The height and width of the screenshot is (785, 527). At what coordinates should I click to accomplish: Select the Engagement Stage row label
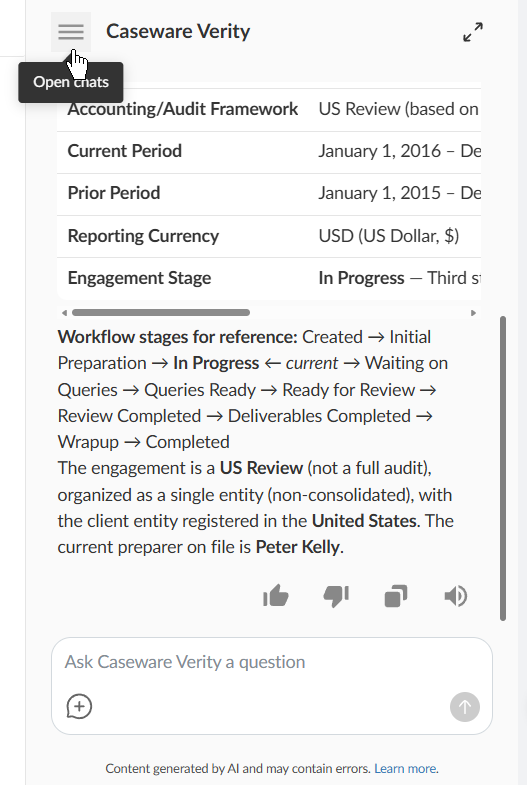[x=139, y=278]
